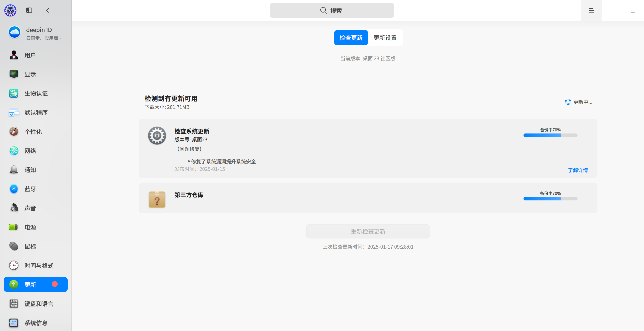Click the Sound speaker icon
The height and width of the screenshot is (331, 644).
tap(14, 208)
